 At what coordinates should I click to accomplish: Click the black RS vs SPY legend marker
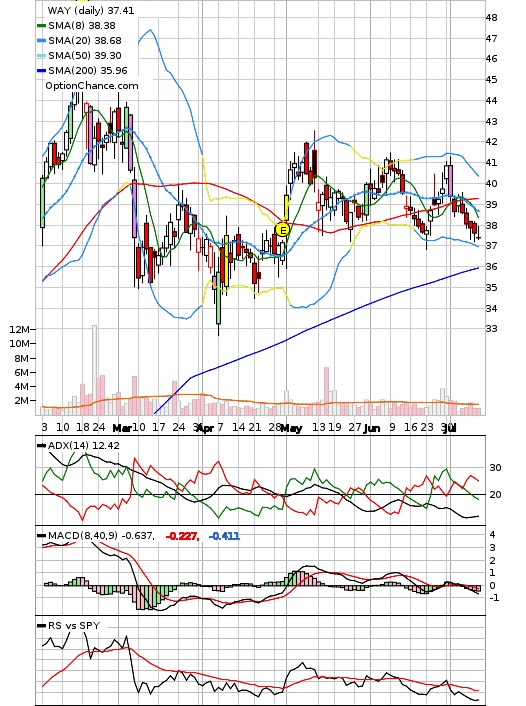(41, 625)
